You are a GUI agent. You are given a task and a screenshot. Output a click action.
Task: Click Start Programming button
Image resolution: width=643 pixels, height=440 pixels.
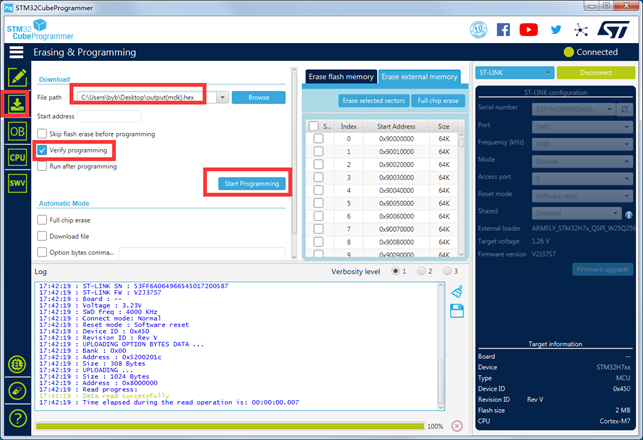point(252,184)
